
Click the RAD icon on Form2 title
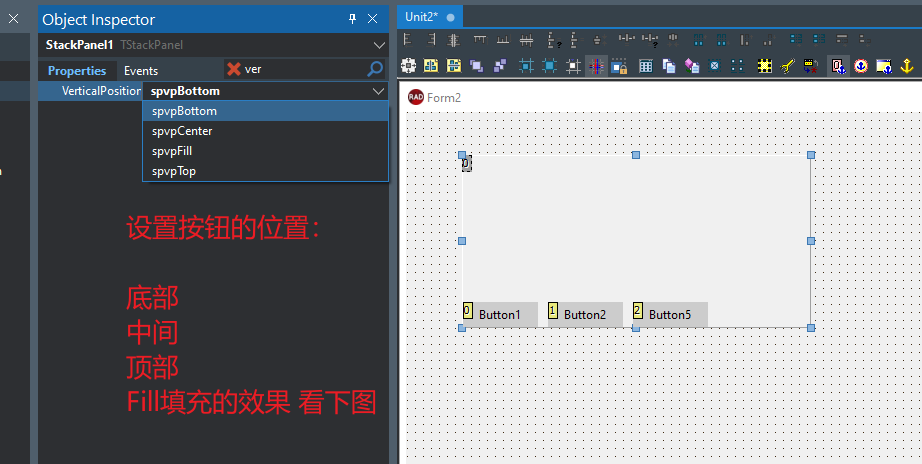(x=416, y=97)
